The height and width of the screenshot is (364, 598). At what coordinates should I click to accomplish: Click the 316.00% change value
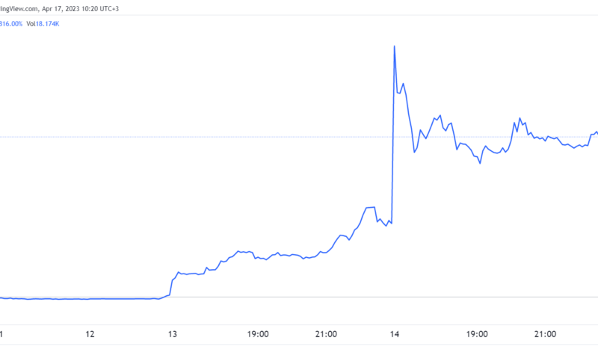coord(11,24)
